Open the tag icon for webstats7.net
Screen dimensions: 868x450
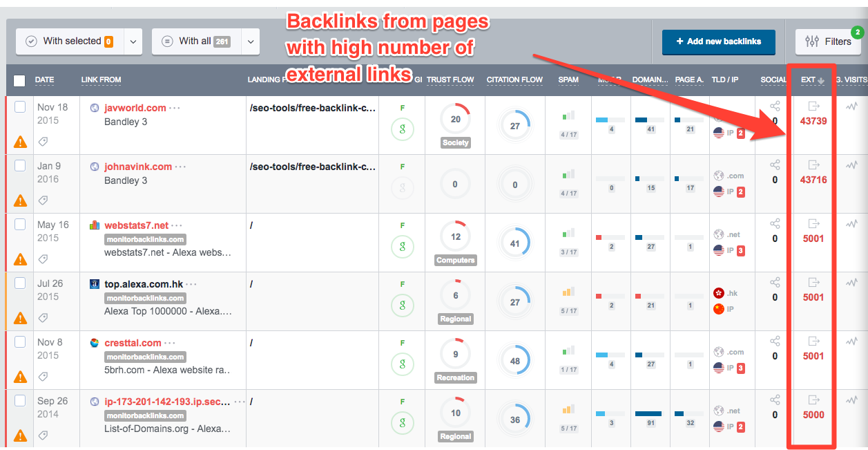(44, 259)
